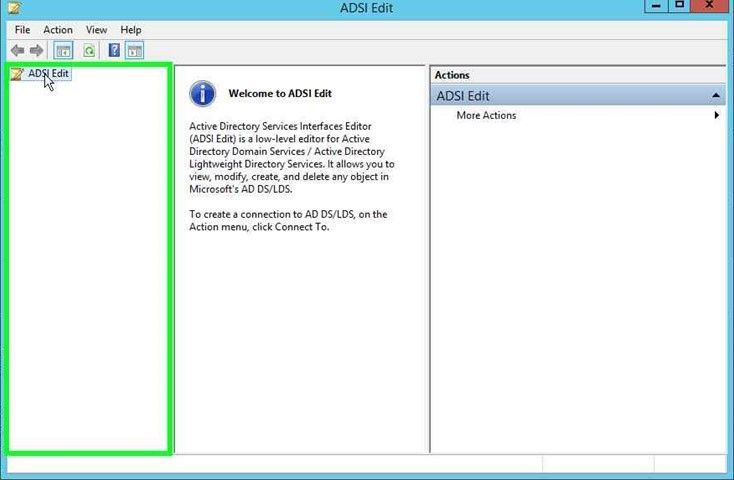Open the Action menu
Image resolution: width=734 pixels, height=480 pixels.
pos(58,30)
